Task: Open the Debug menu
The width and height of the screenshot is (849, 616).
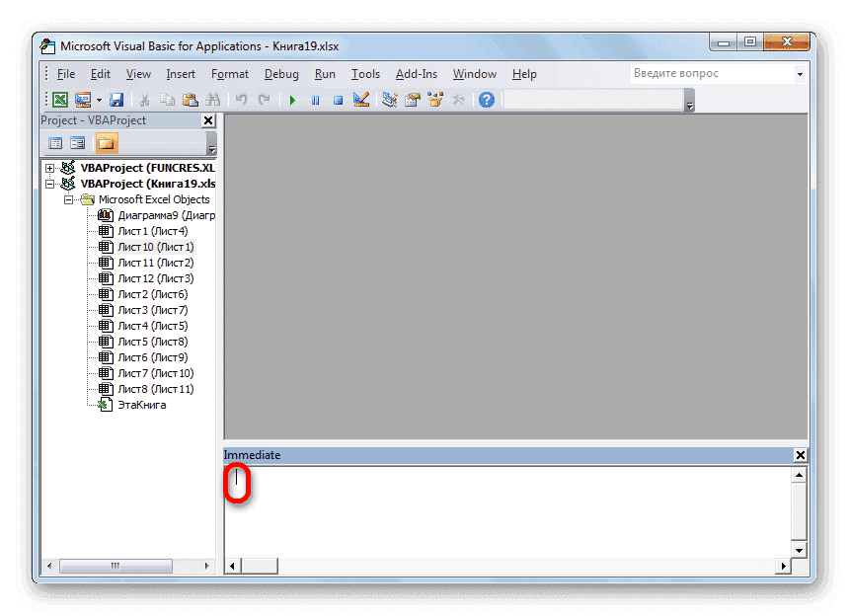Action: coord(281,74)
